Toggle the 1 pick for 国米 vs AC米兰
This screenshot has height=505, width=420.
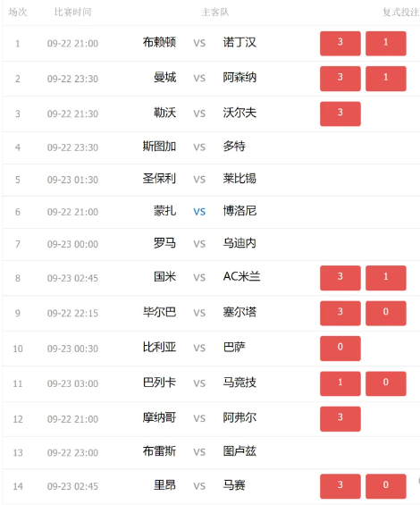(x=385, y=278)
